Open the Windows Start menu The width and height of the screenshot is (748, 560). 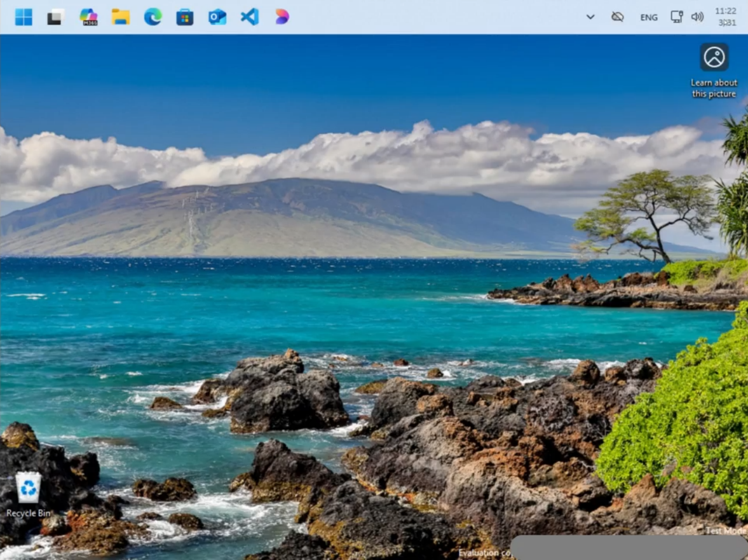click(x=23, y=17)
